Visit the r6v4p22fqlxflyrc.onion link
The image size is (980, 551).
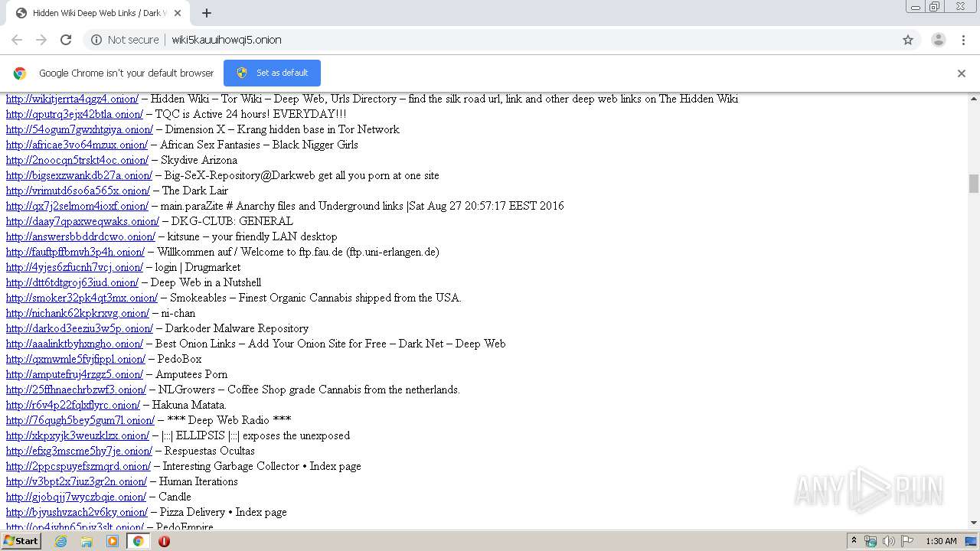click(x=73, y=405)
